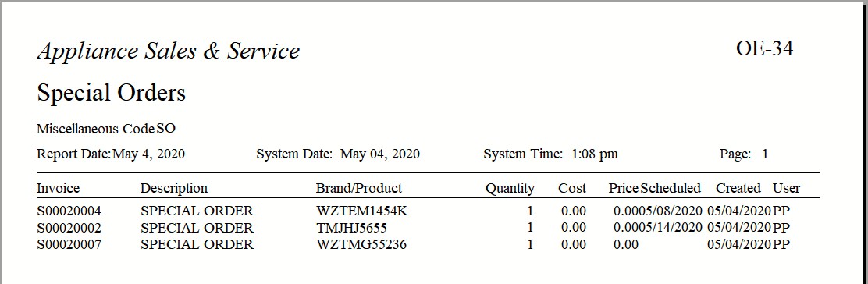Click the Scheduled column header
868x284 pixels.
671,188
